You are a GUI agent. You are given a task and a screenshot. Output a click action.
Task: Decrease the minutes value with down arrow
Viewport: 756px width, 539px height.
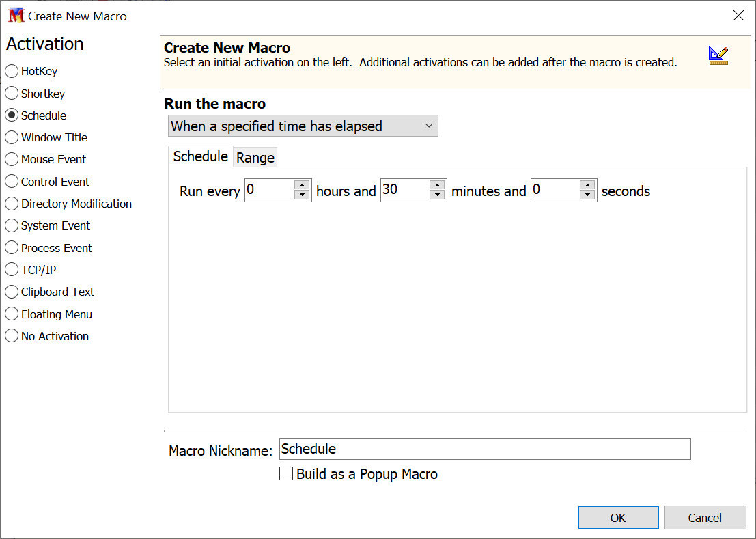tap(437, 195)
